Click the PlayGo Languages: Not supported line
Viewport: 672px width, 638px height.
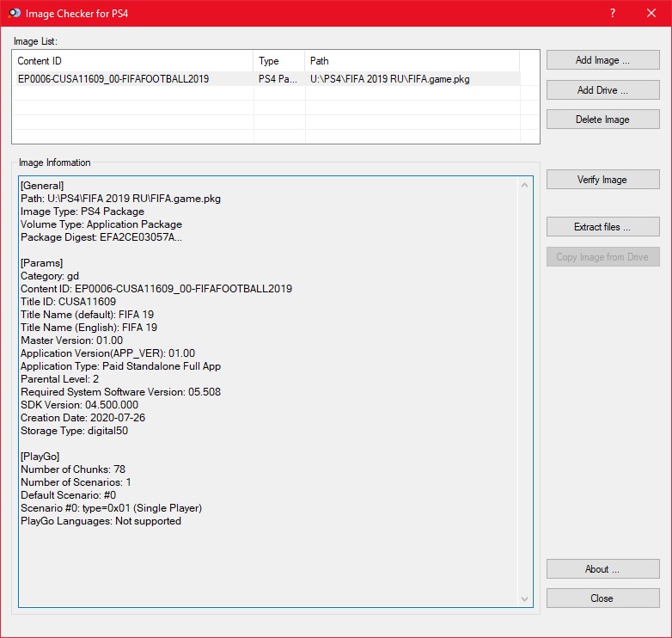tap(101, 520)
